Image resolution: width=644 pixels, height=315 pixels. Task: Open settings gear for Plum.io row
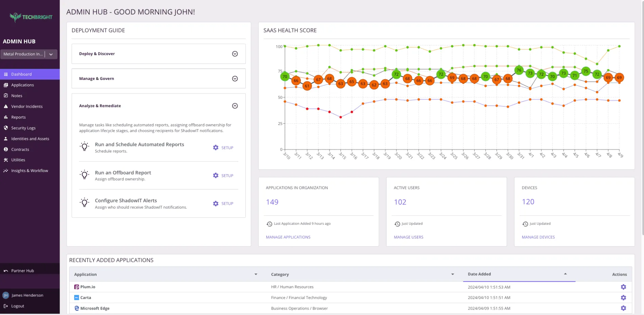tap(623, 287)
